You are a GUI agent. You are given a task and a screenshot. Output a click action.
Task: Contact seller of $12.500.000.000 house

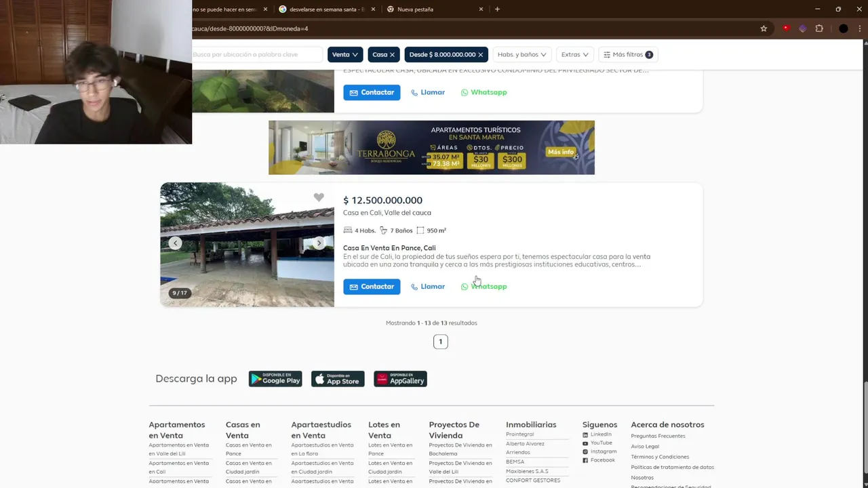click(x=372, y=287)
